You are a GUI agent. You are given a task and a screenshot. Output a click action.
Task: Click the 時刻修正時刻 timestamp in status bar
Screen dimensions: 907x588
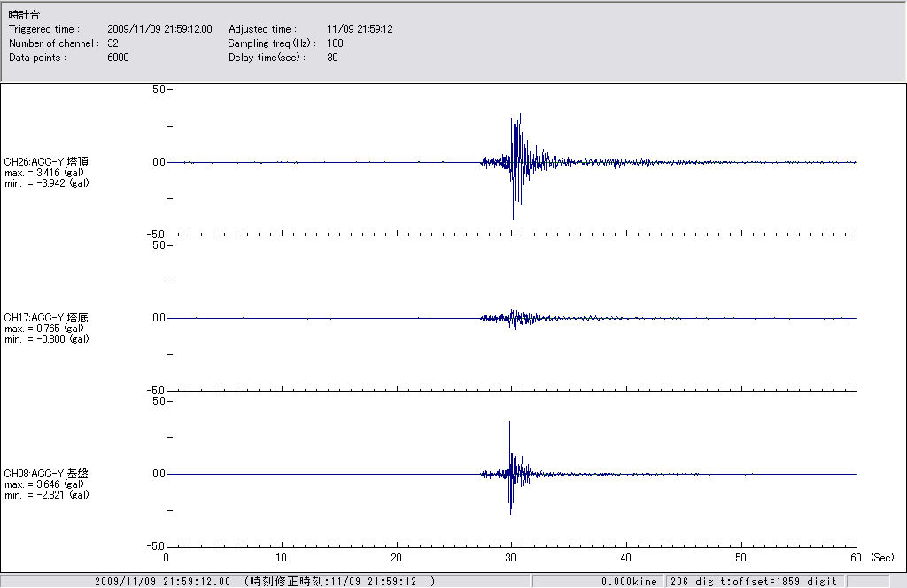pos(339,582)
